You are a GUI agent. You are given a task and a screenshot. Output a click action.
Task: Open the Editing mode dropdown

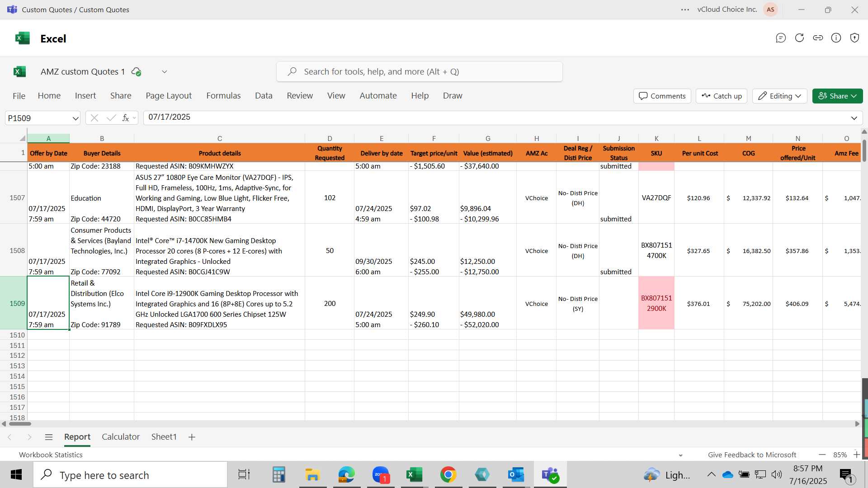[x=780, y=96]
